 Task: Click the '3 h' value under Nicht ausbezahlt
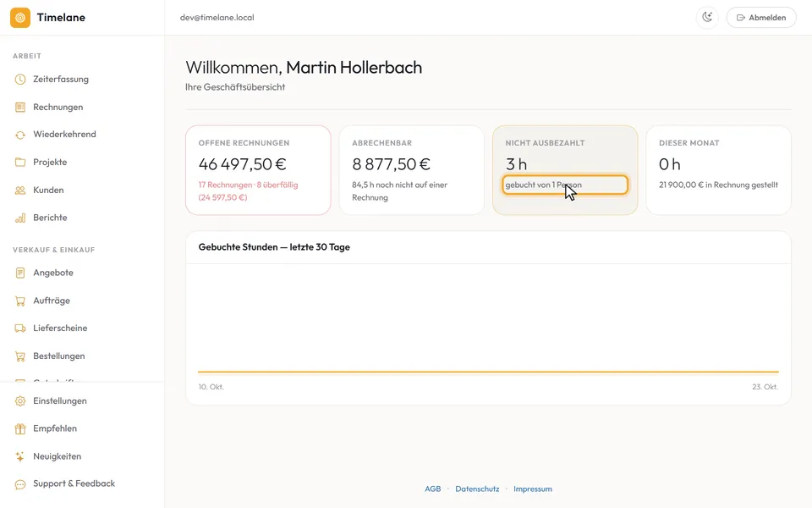(x=516, y=164)
